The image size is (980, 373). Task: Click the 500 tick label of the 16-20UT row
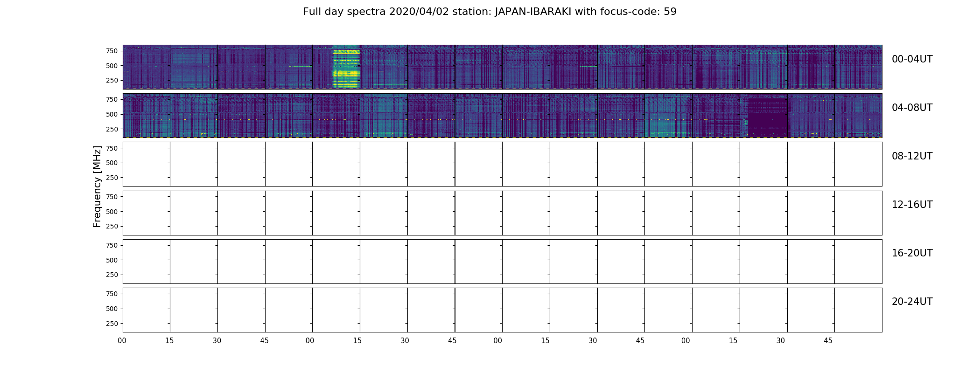coord(112,260)
